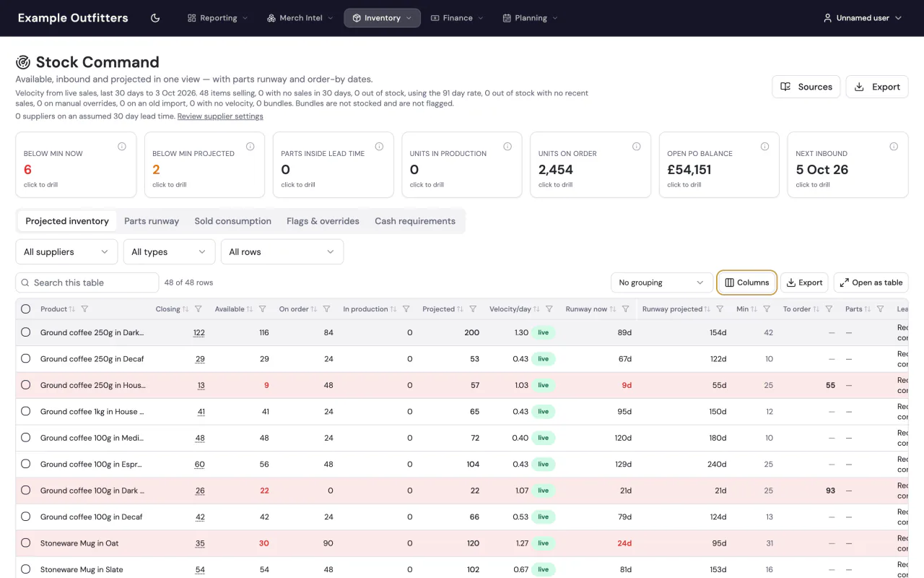
Task: Click Open as table button
Action: [x=871, y=282]
